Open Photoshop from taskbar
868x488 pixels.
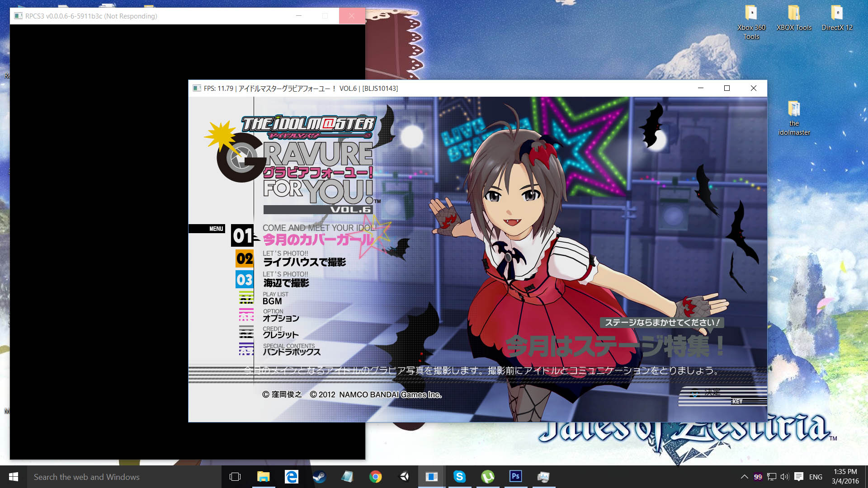coord(516,477)
